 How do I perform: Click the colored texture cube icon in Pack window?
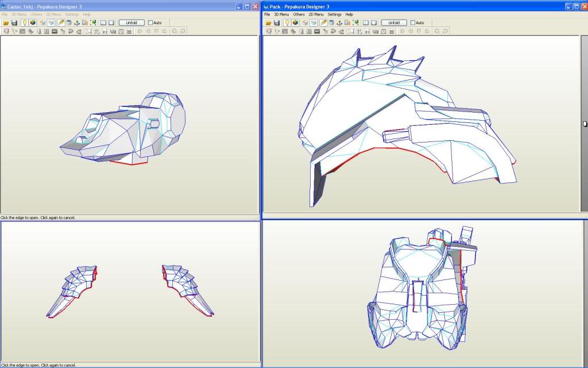(295, 22)
